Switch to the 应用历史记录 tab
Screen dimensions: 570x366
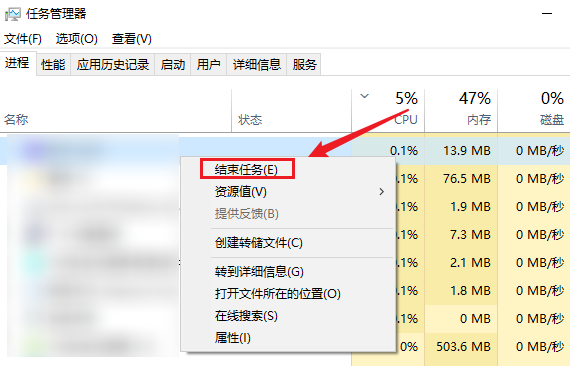[x=113, y=65]
